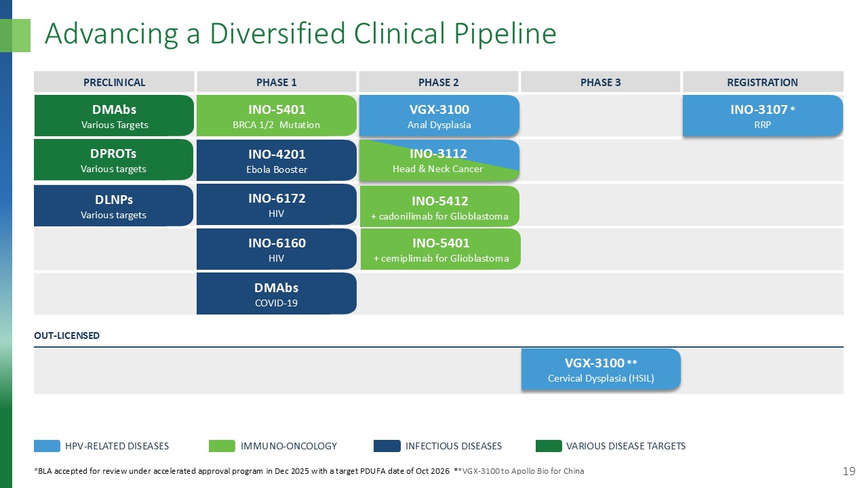868x488 pixels.
Task: Select the VGX-3100 Anal Dysplasia box
Action: pyautogui.click(x=439, y=115)
